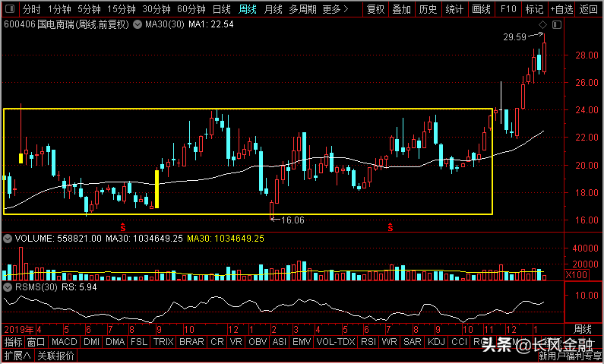Select the VOL-TDX indicator
604x364 pixels.
(x=336, y=342)
